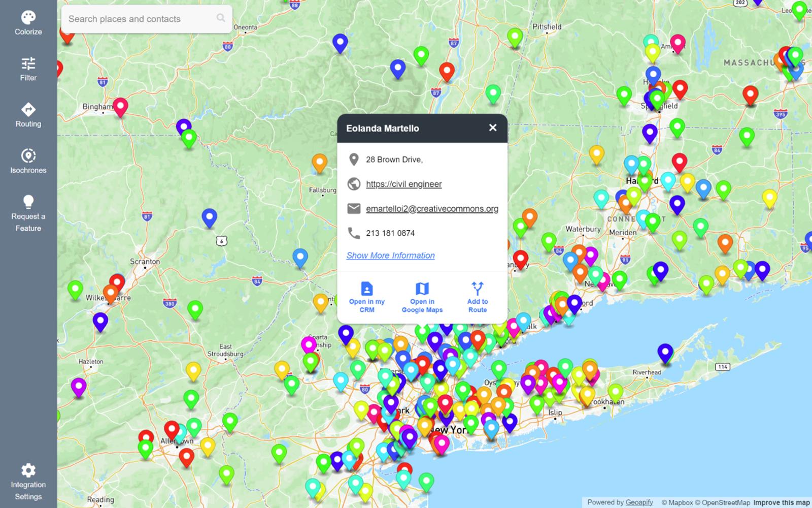Select the Routing tool
The image size is (812, 508).
28,115
